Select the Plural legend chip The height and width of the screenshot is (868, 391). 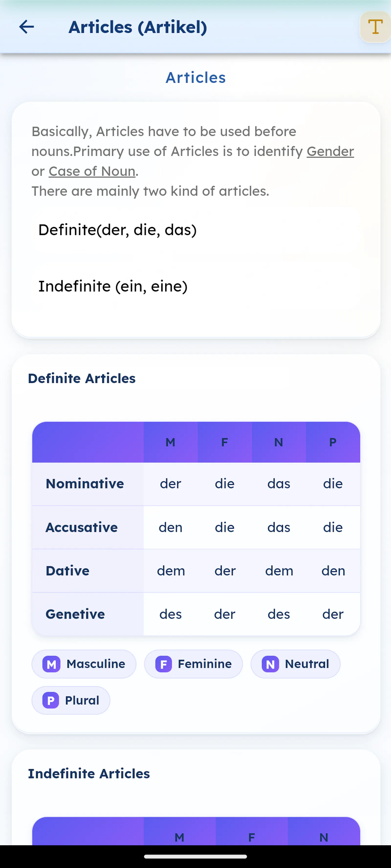(x=71, y=701)
